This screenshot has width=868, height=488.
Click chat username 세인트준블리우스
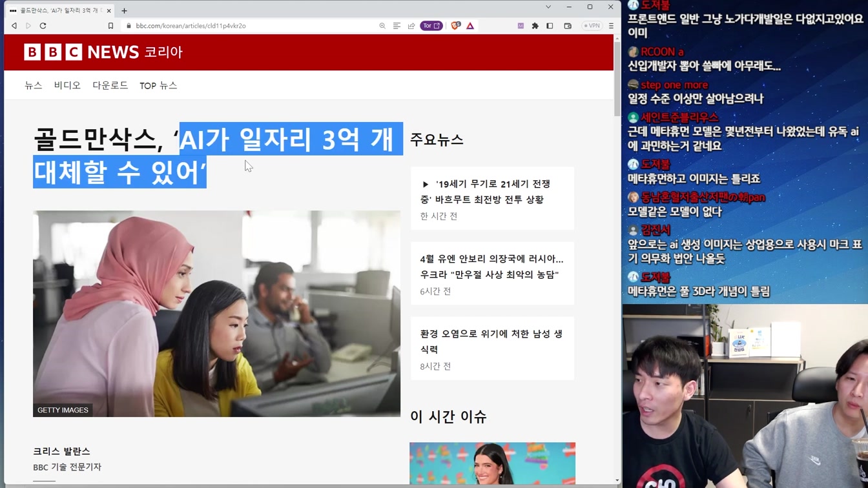(x=679, y=117)
